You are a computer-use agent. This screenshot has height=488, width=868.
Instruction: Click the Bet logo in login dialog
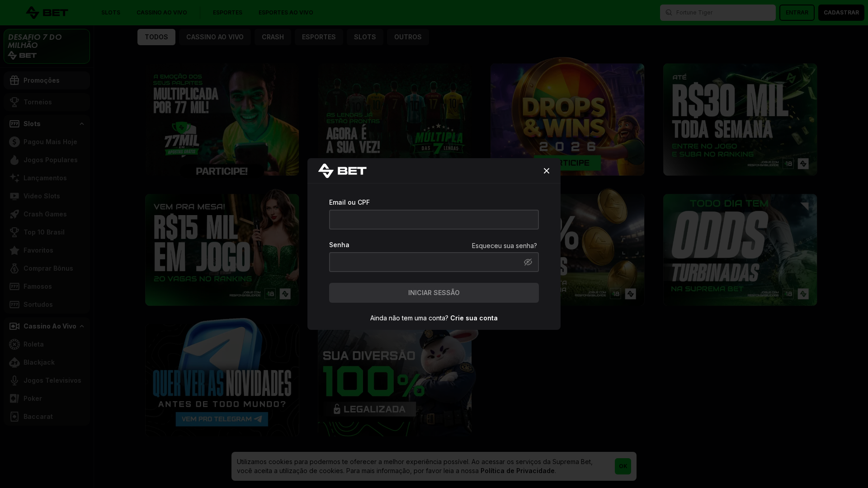[342, 171]
